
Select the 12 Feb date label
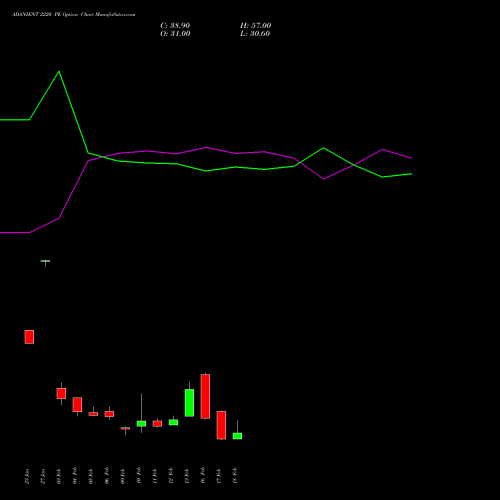tap(171, 475)
